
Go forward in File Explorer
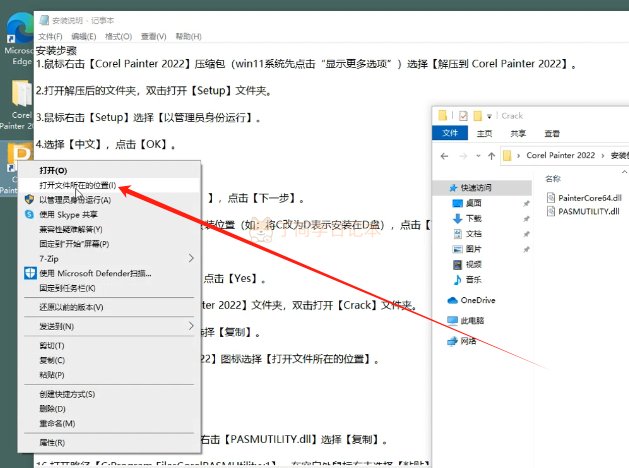(463, 156)
